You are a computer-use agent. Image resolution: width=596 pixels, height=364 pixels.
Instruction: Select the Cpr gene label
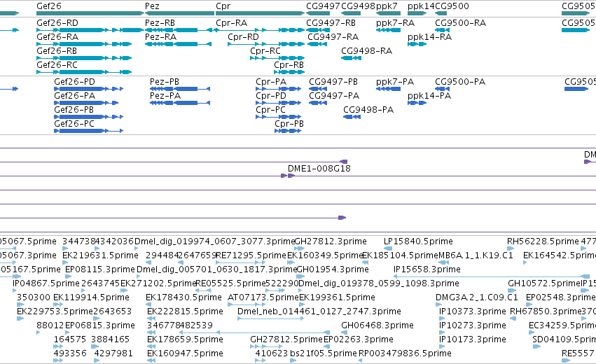223,6
